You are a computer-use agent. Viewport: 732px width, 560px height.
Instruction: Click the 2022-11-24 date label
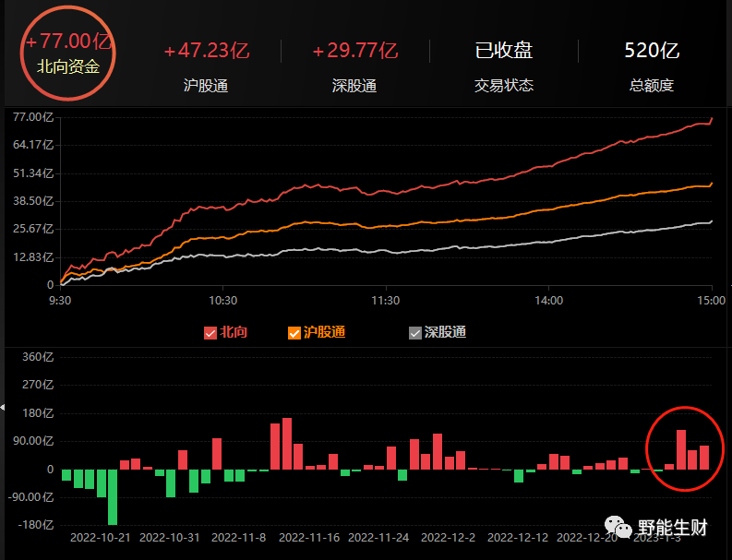[378, 538]
